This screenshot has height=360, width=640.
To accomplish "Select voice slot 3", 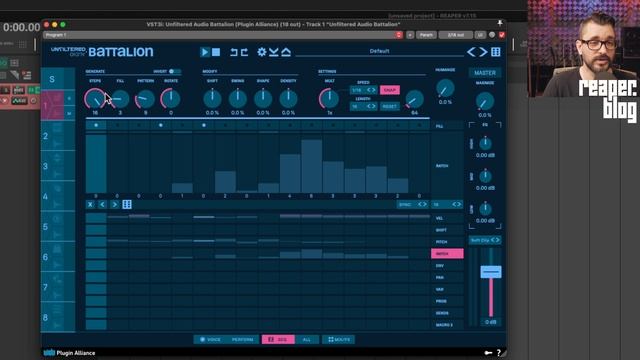I will pyautogui.click(x=58, y=166).
